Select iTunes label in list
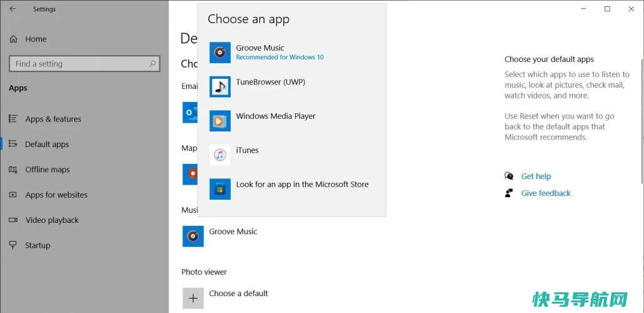The image size is (644, 313). pyautogui.click(x=247, y=150)
